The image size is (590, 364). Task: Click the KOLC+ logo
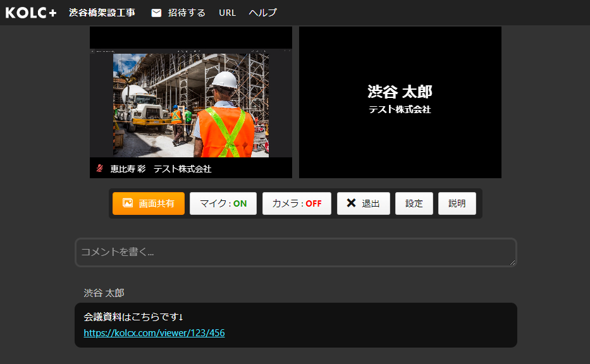(x=31, y=13)
